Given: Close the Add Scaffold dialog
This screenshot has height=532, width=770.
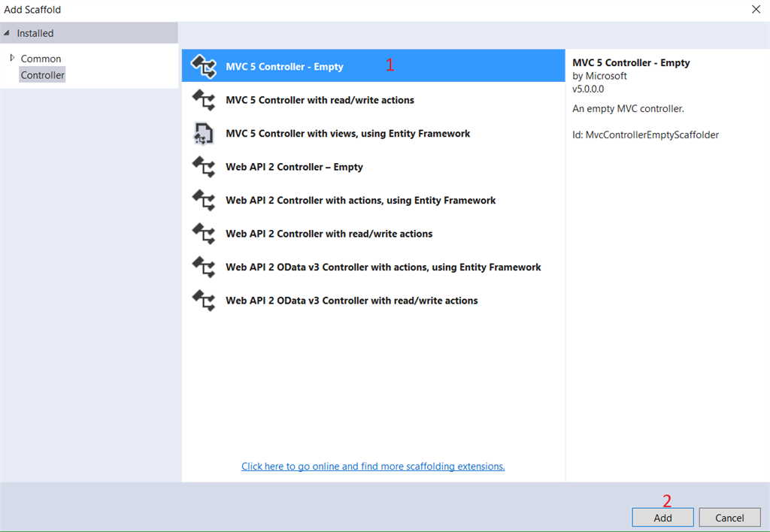Looking at the screenshot, I should point(756,9).
